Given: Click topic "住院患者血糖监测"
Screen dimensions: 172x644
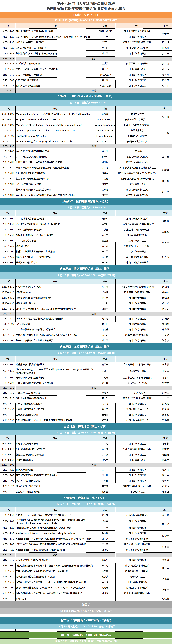Looking at the screenshot, I should (25, 470).
